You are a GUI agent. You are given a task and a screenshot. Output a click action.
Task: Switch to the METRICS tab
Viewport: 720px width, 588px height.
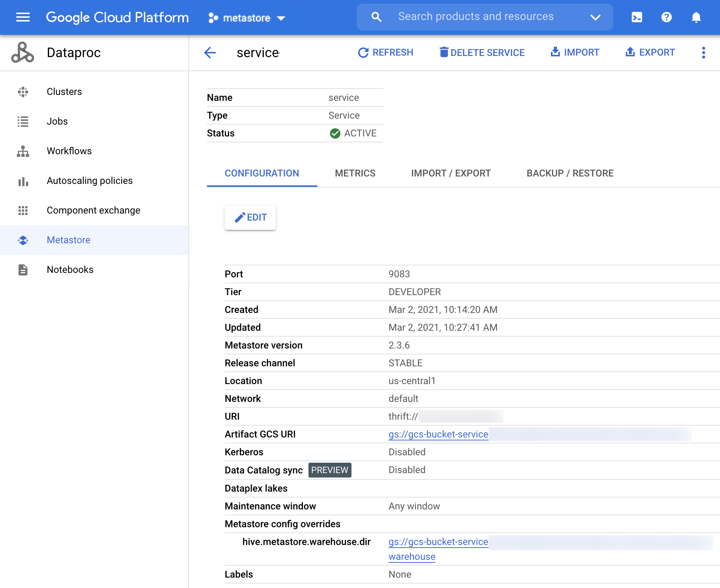tap(354, 173)
